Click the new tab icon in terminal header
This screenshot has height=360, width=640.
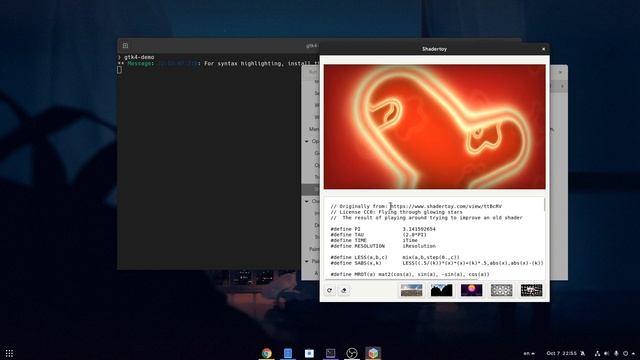(125, 46)
